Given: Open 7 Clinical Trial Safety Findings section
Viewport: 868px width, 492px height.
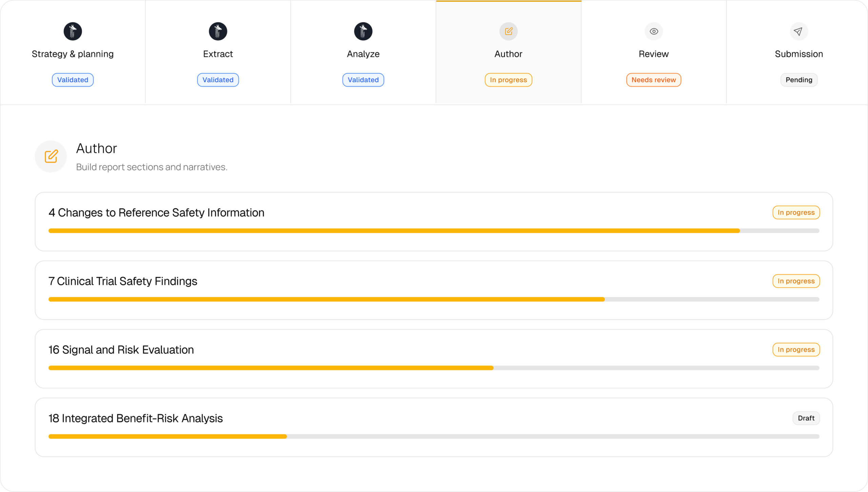Looking at the screenshot, I should [434, 290].
